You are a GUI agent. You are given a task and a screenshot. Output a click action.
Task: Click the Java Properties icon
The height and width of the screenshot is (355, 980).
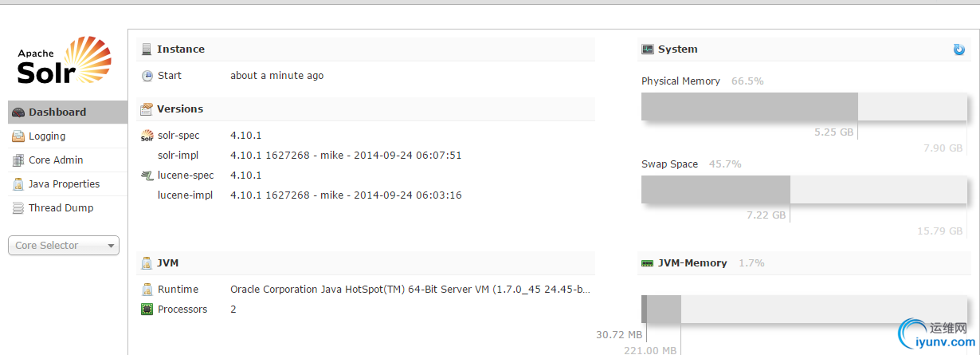pyautogui.click(x=18, y=184)
